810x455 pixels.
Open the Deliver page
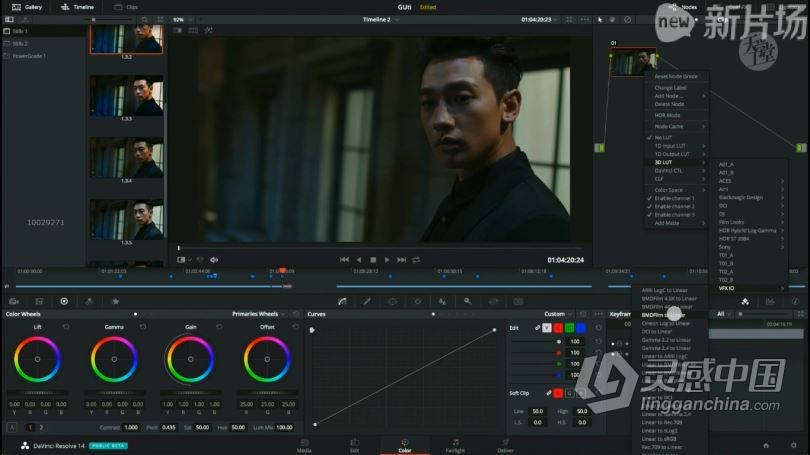505,446
